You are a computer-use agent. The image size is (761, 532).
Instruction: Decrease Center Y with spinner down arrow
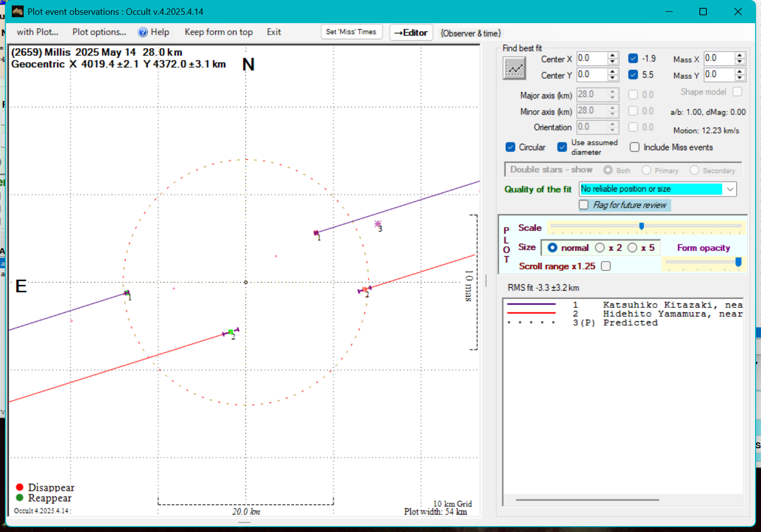point(612,78)
